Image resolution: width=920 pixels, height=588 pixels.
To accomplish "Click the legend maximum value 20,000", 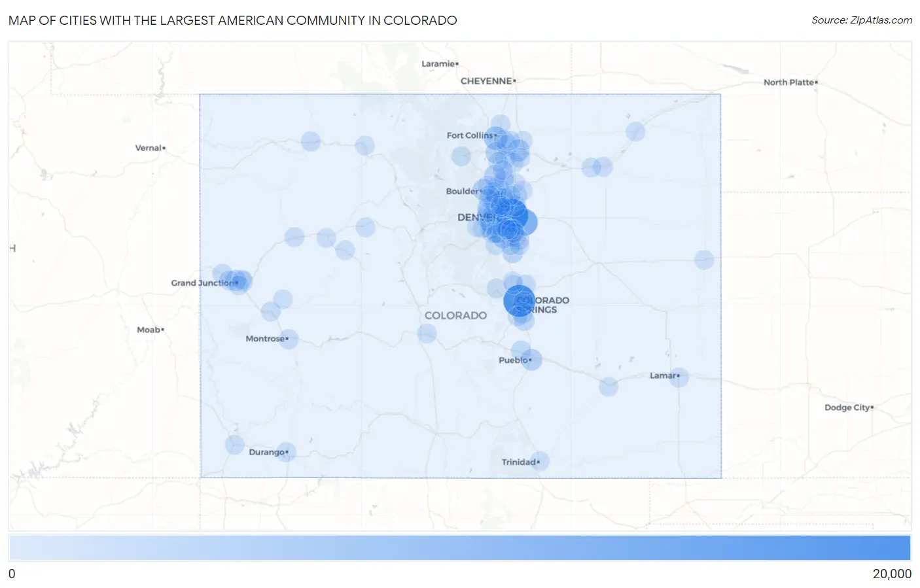I will (x=892, y=574).
